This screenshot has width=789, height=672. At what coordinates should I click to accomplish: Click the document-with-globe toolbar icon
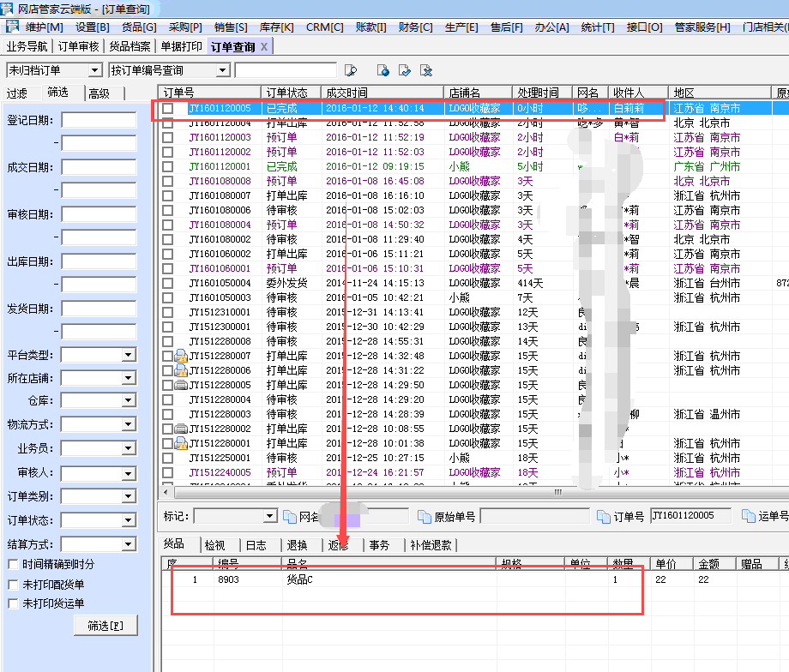(x=383, y=70)
